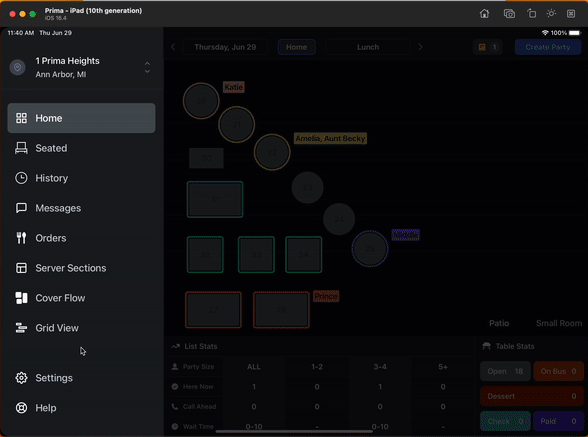Select the Home room tab in top bar
Viewport: 588px width, 437px height.
pos(297,47)
